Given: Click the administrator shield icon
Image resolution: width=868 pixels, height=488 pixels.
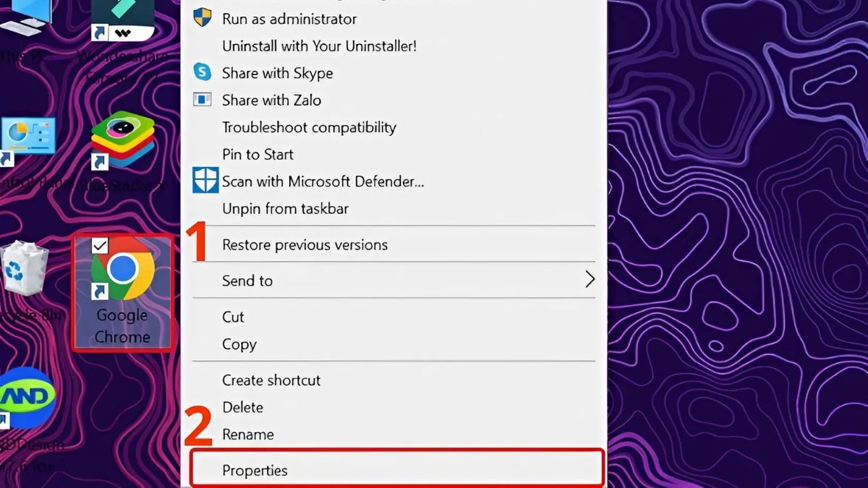Looking at the screenshot, I should click(x=203, y=18).
